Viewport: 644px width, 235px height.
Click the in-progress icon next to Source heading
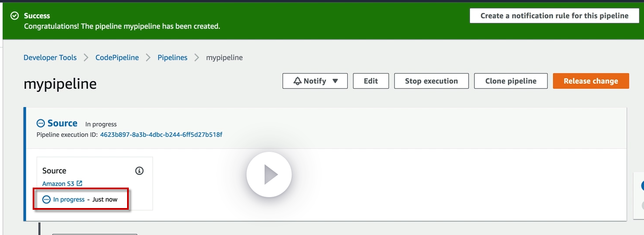click(41, 124)
